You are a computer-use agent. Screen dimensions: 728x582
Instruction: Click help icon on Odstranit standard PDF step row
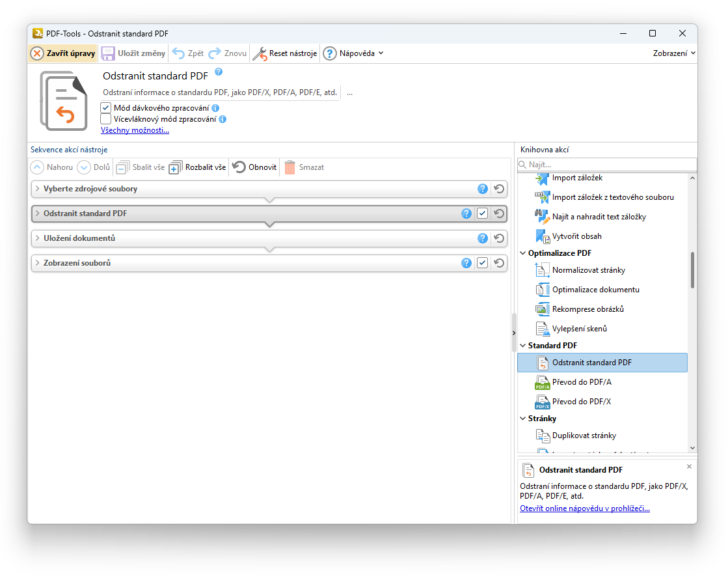tap(466, 214)
